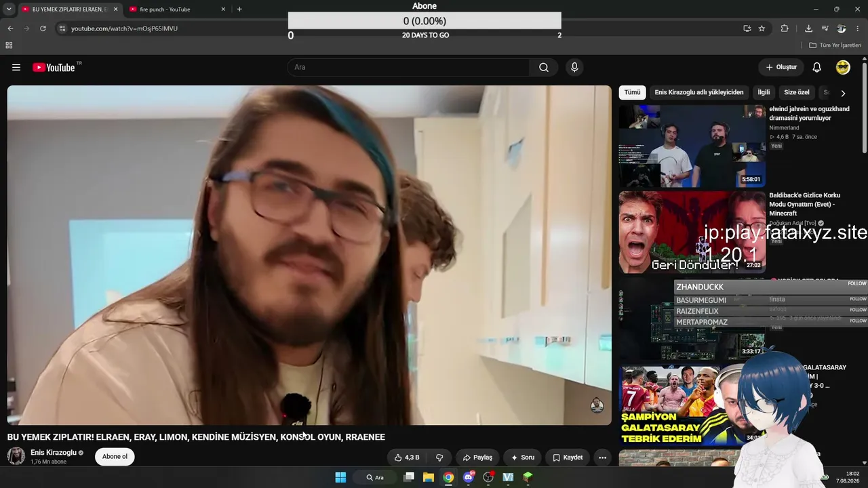Open YouTube notifications bell

[817, 67]
